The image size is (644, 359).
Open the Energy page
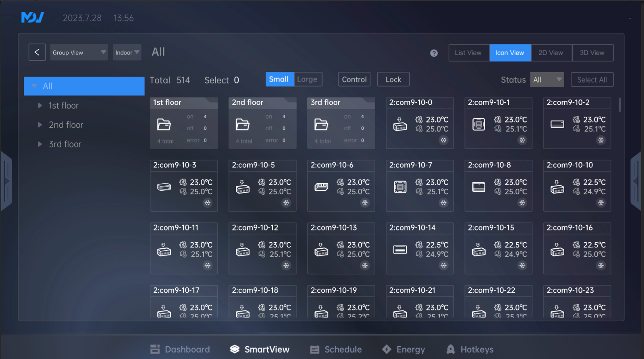pyautogui.click(x=403, y=349)
